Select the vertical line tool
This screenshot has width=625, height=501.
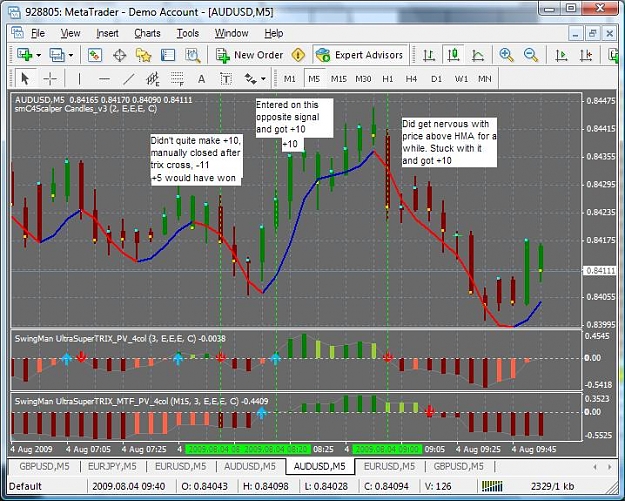tap(79, 79)
